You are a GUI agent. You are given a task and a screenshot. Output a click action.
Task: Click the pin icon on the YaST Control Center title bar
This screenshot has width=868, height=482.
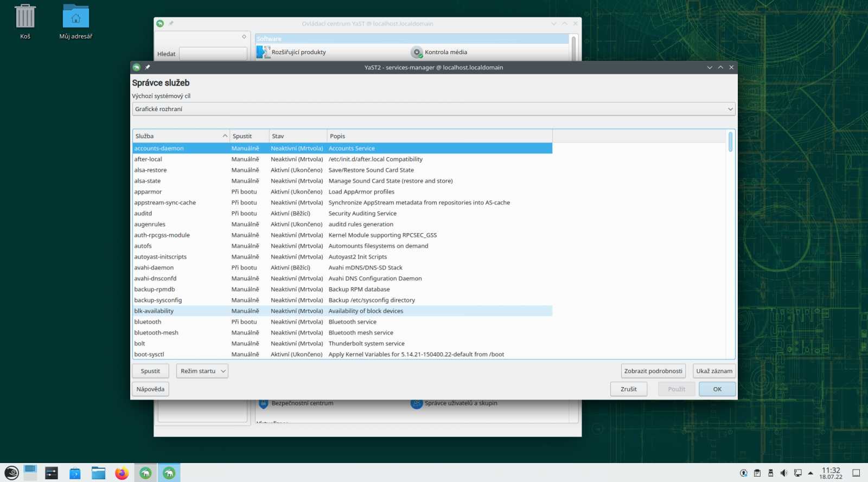coord(171,23)
